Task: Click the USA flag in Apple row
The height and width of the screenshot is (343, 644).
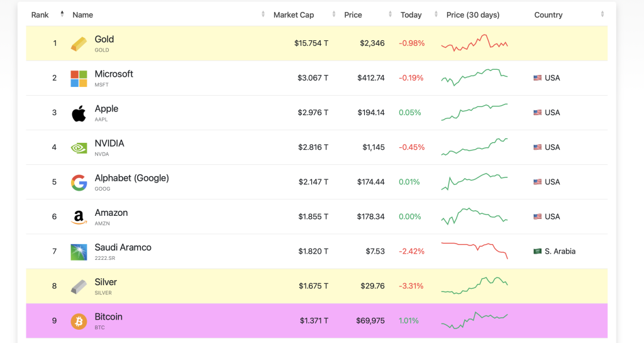Action: click(x=537, y=112)
